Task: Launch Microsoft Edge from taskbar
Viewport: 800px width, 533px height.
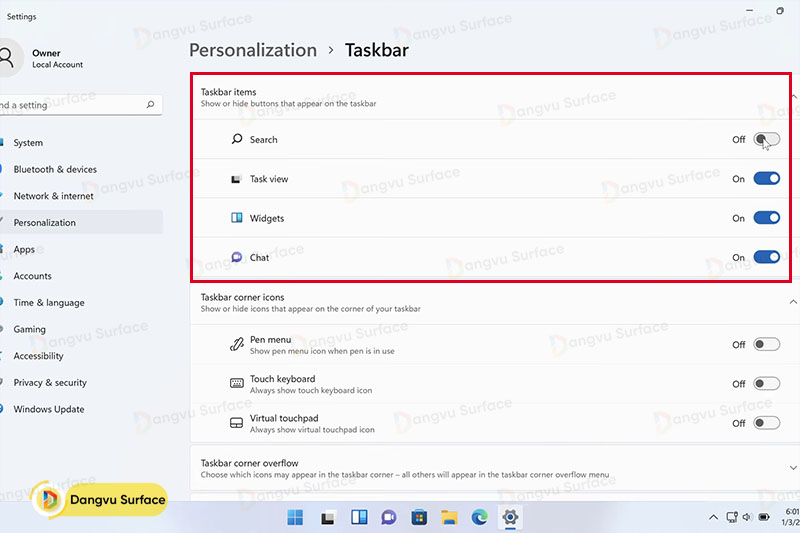Action: coord(479,518)
